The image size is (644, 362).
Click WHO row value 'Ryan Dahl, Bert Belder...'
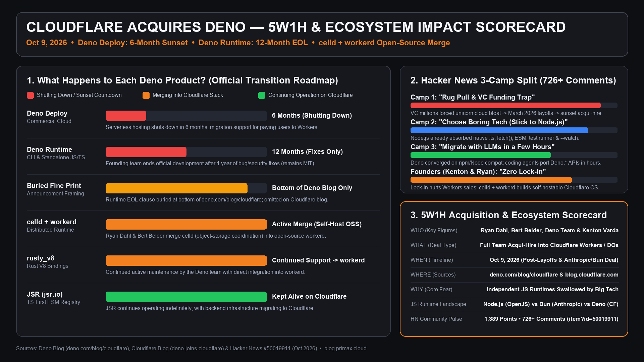[549, 230]
